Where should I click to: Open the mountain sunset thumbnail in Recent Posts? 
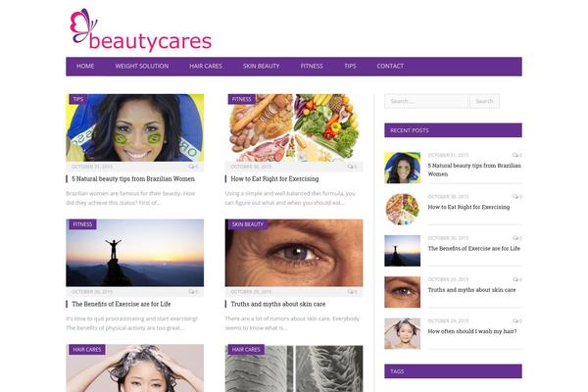tap(403, 251)
